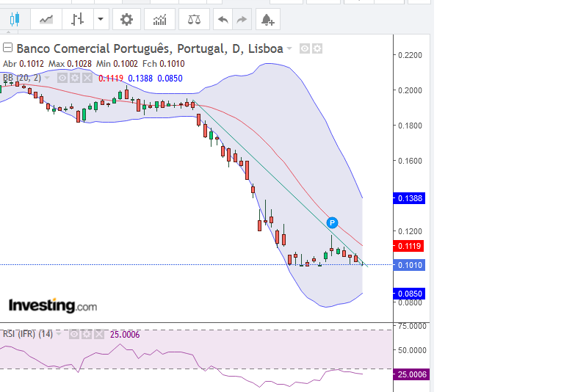Undo the last chart action
This screenshot has height=392, width=564.
223,19
